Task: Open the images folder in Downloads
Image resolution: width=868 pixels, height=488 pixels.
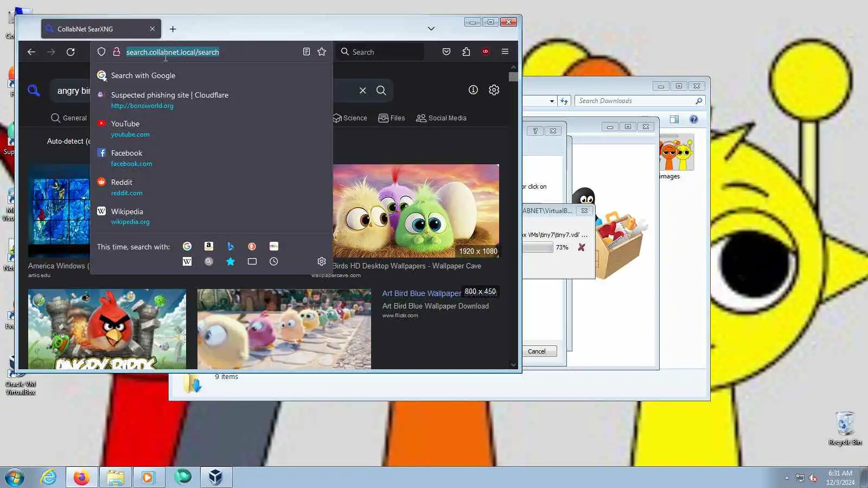Action: (x=675, y=157)
